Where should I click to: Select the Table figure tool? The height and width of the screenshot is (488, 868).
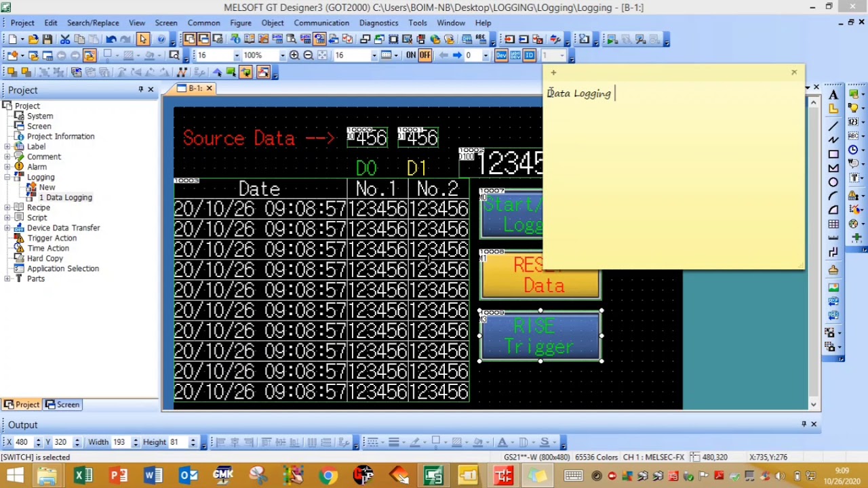pos(833,224)
